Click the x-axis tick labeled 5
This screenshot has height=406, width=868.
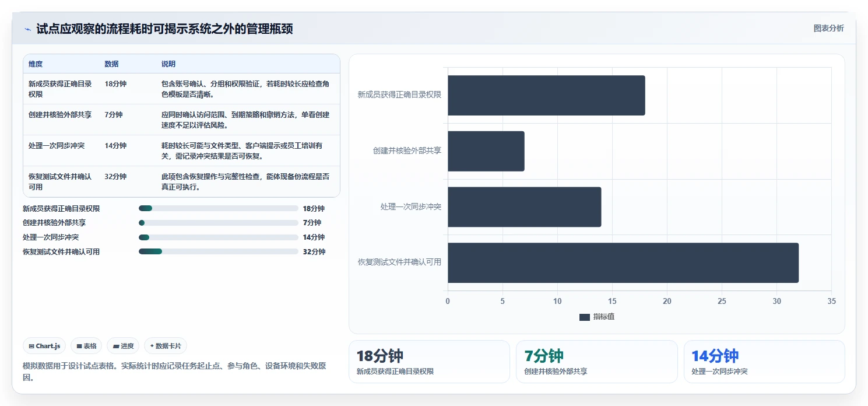502,301
